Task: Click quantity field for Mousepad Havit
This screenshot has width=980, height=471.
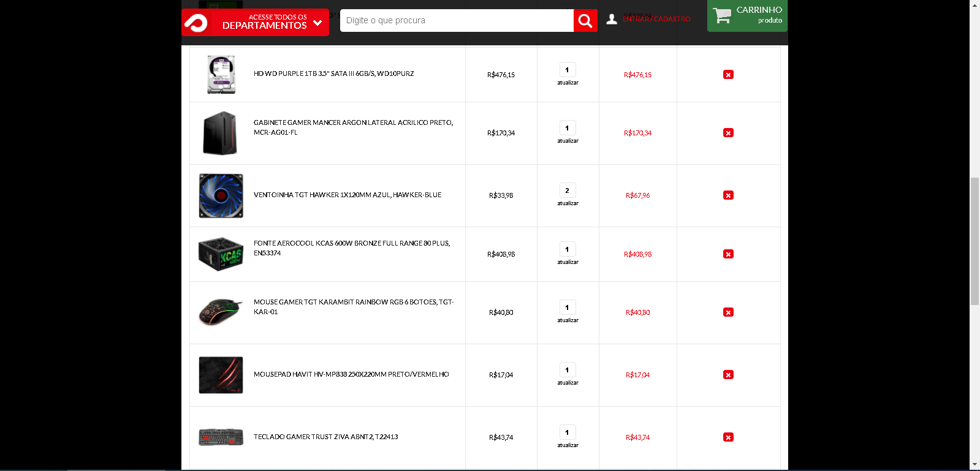Action: 568,370
